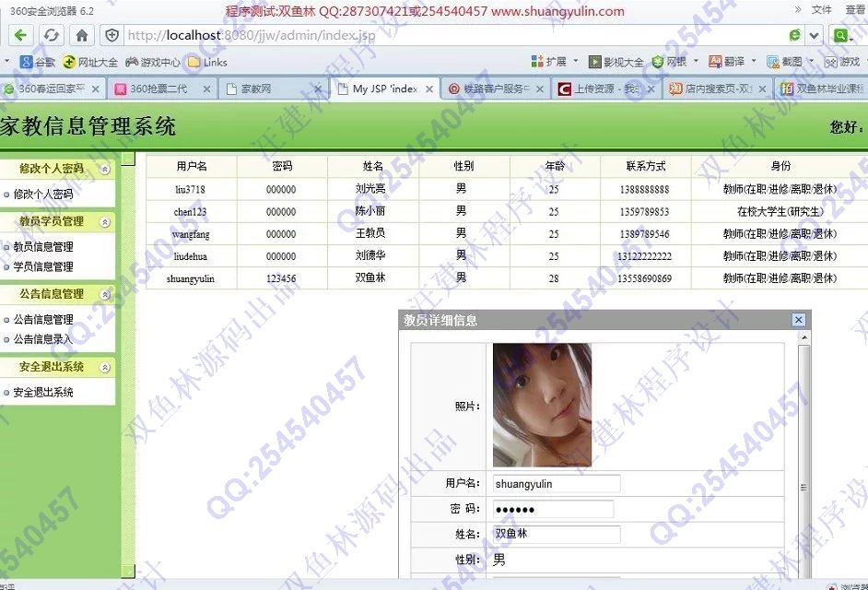868x590 pixels.
Task: Select the shuangyulin row in the table
Action: 507,278
